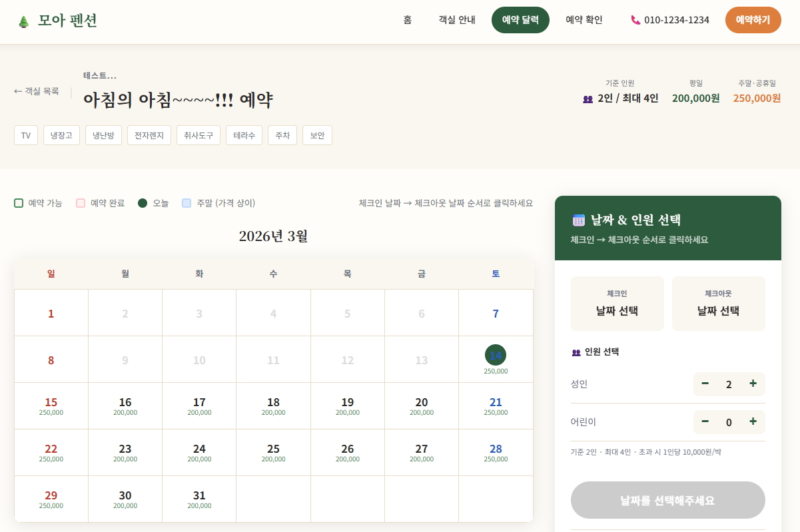Click the phone icon beside 010-1234-1234
Image resolution: width=800 pixels, height=532 pixels.
635,20
